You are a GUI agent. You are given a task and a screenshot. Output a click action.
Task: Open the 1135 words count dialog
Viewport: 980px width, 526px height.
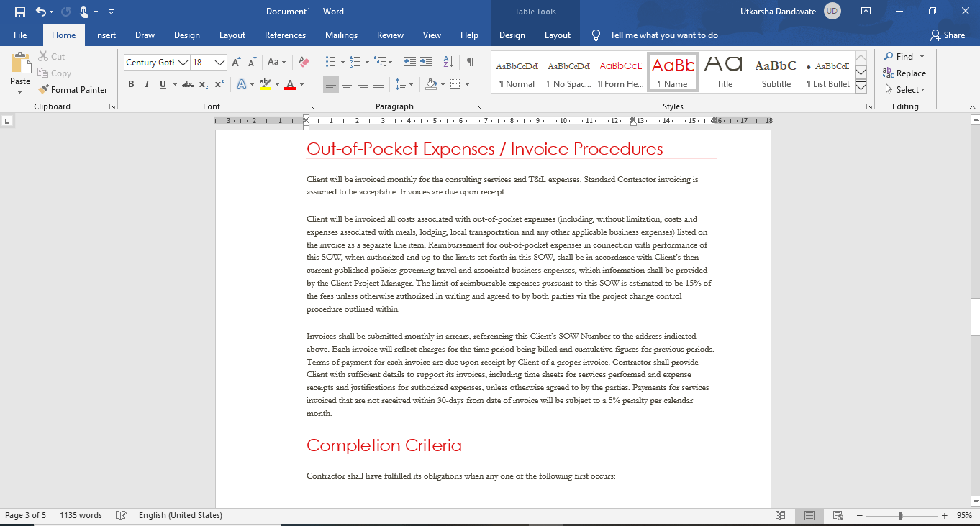click(81, 515)
